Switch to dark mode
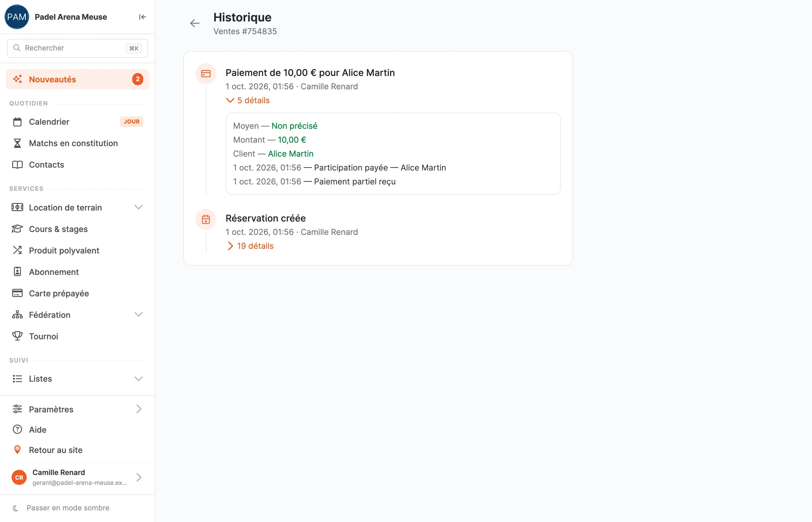The height and width of the screenshot is (522, 812). click(61, 508)
